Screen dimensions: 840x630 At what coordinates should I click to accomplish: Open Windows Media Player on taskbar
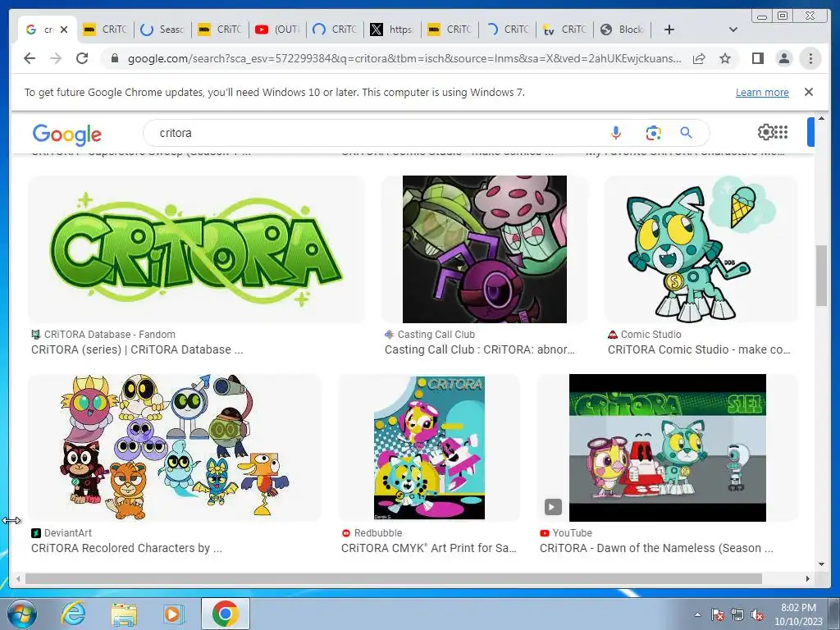pos(173,614)
